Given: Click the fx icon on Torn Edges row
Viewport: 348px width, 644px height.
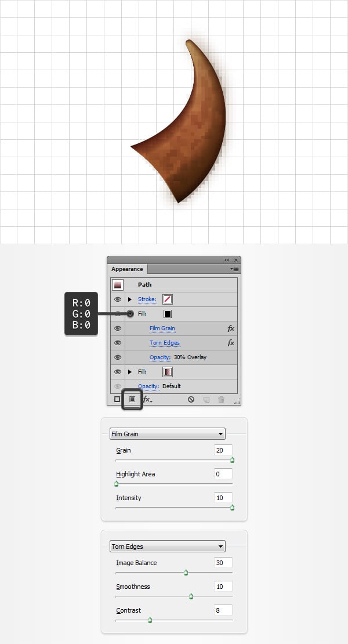Looking at the screenshot, I should [231, 342].
